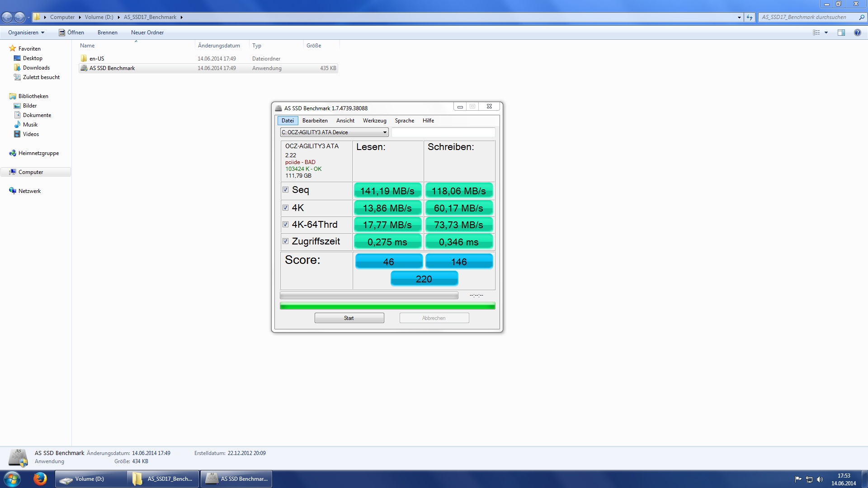Uncheck the Seq test checkbox

(x=285, y=190)
